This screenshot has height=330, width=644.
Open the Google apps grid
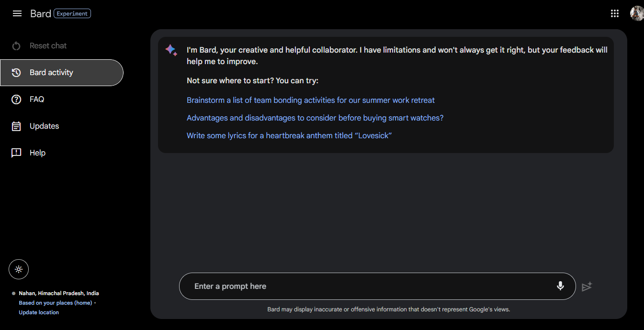click(x=615, y=13)
